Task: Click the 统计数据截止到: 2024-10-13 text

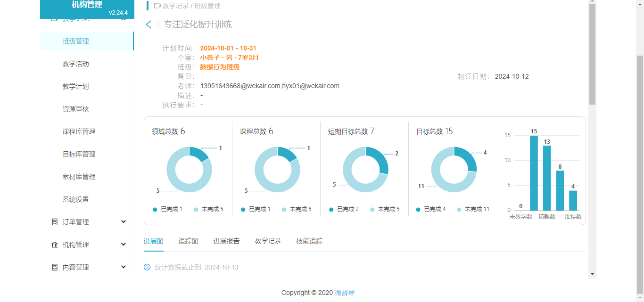Action: click(197, 267)
